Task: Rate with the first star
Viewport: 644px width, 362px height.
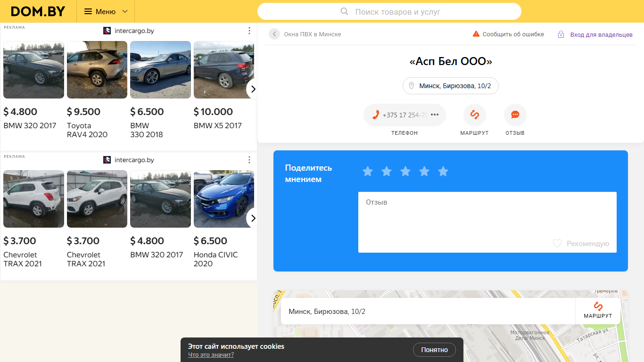Action: 368,172
